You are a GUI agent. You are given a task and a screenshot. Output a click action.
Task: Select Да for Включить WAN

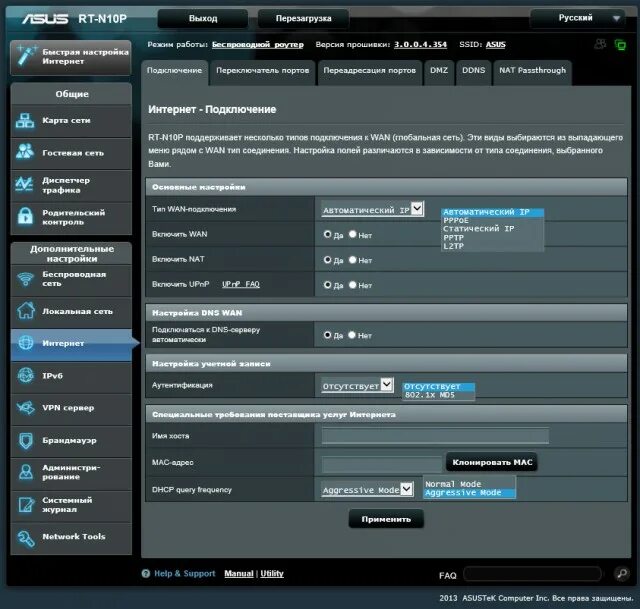(x=327, y=234)
